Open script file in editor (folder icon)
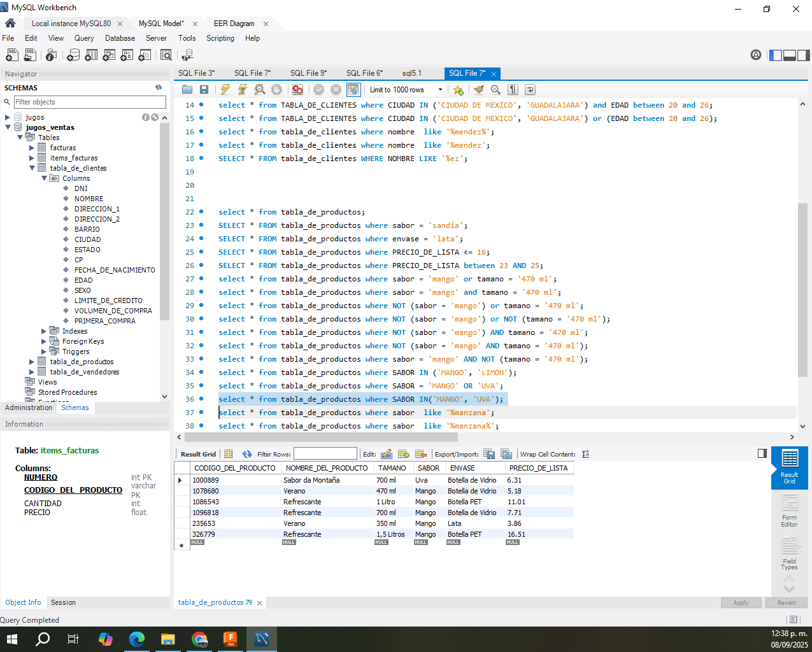The width and height of the screenshot is (812, 652). point(187,90)
